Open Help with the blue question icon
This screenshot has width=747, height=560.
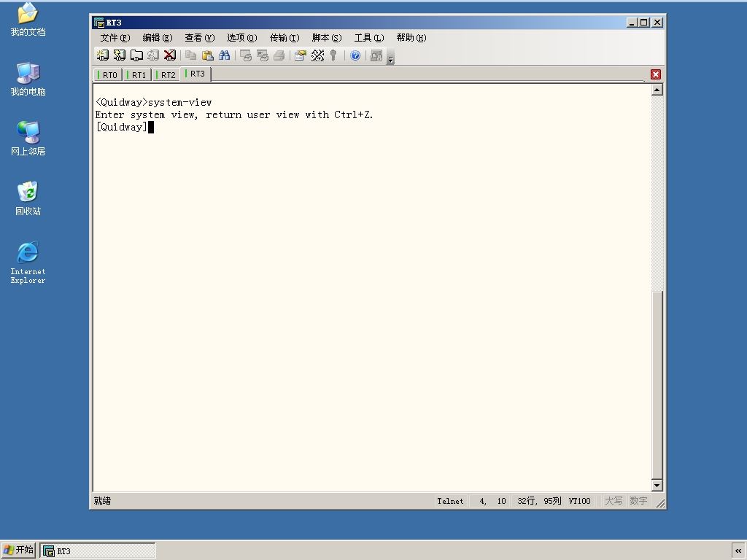point(355,55)
